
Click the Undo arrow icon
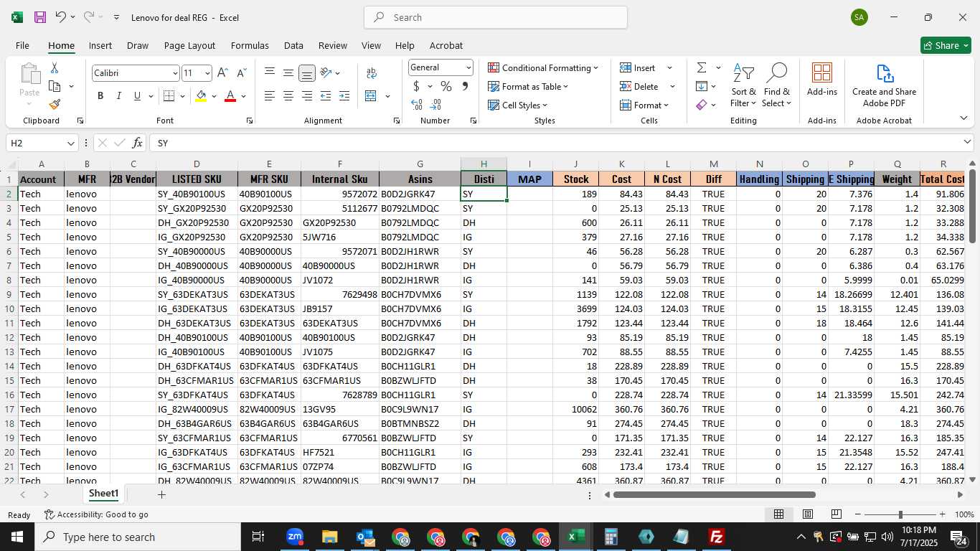pyautogui.click(x=61, y=17)
